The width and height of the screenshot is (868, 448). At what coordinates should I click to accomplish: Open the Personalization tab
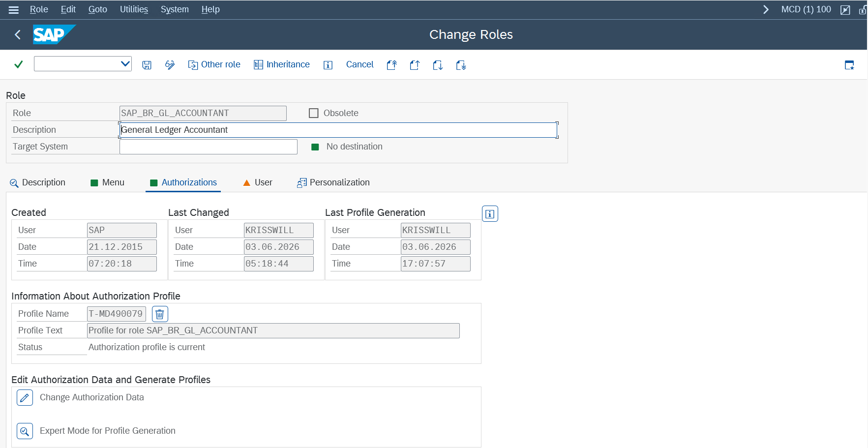click(x=333, y=182)
